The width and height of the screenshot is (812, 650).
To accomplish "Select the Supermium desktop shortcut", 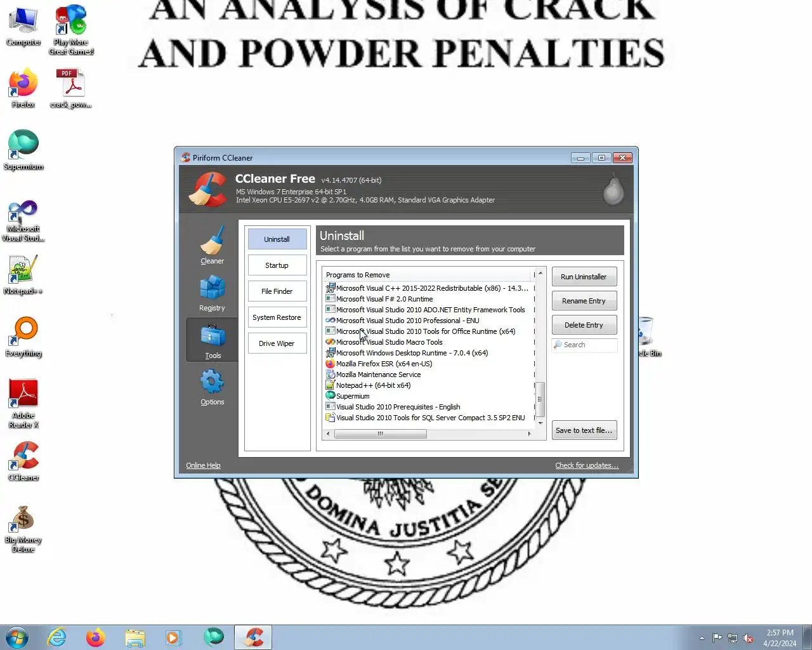I will [x=23, y=150].
